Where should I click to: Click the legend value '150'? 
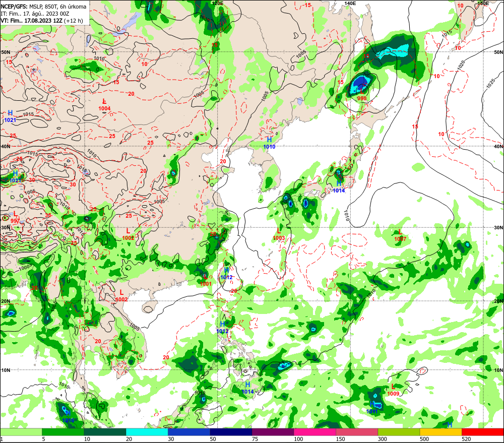coord(340,439)
